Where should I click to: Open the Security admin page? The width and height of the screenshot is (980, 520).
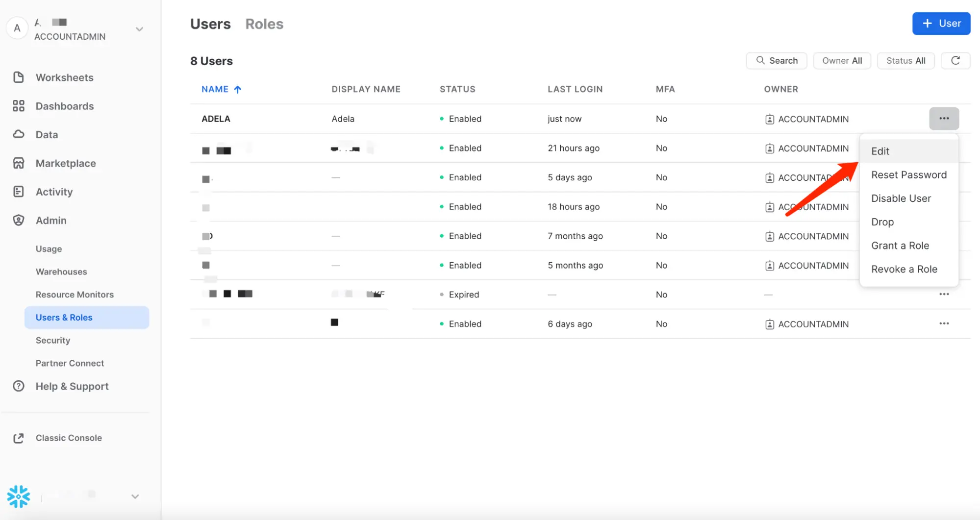tap(53, 340)
